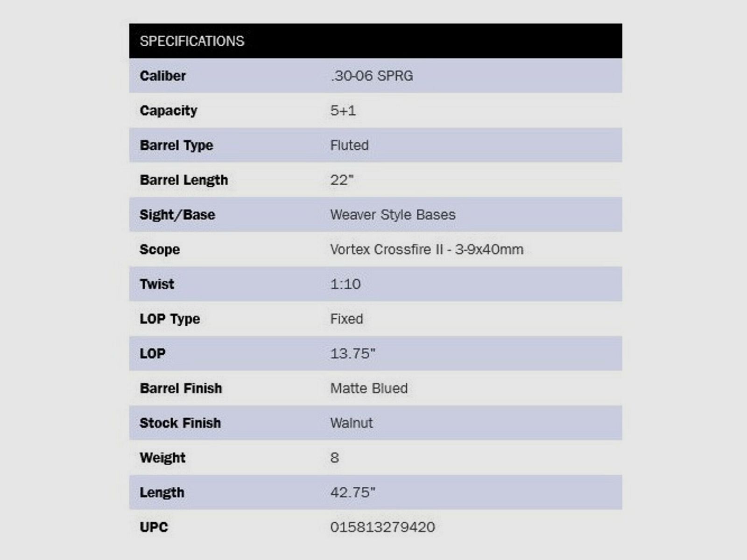The height and width of the screenshot is (560, 747).
Task: Click the 13.75" LOP value
Action: pos(352,354)
